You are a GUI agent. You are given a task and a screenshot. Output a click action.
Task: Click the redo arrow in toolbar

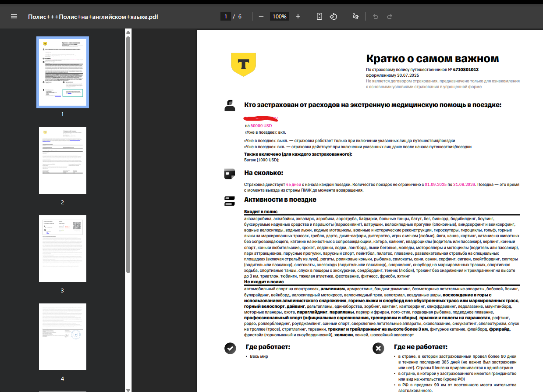tap(389, 16)
